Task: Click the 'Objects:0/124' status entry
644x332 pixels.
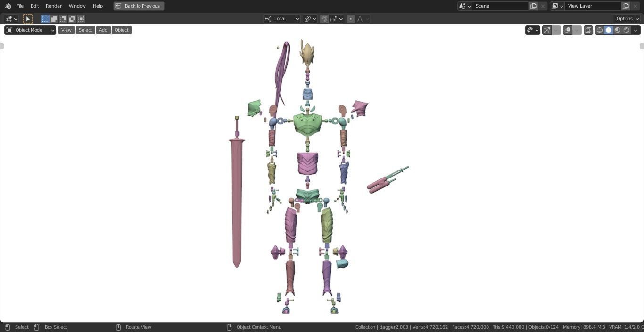Action: click(x=543, y=327)
